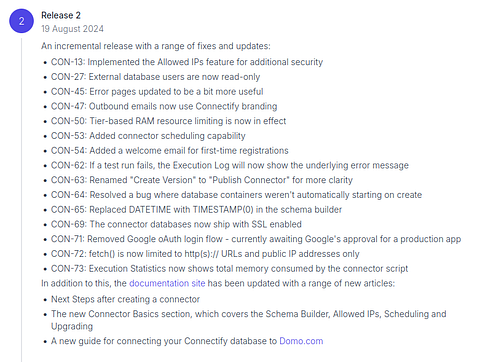Screen dimensions: 480x362
Task: Click the CON-13 Allowed IPs entry
Action: (187, 62)
